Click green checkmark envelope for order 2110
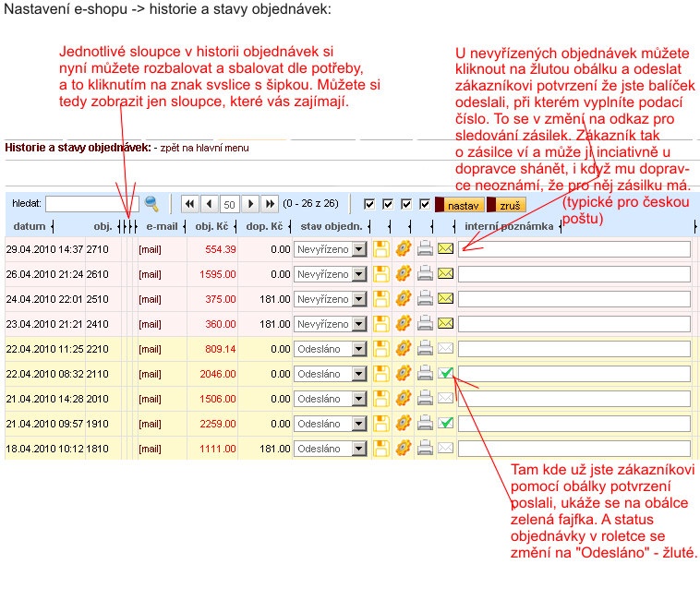 [445, 373]
